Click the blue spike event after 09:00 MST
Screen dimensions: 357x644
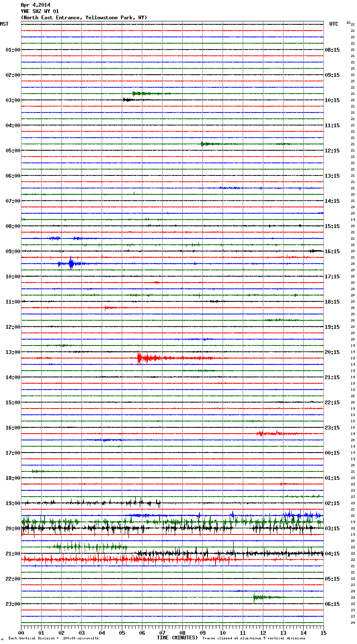click(x=71, y=264)
